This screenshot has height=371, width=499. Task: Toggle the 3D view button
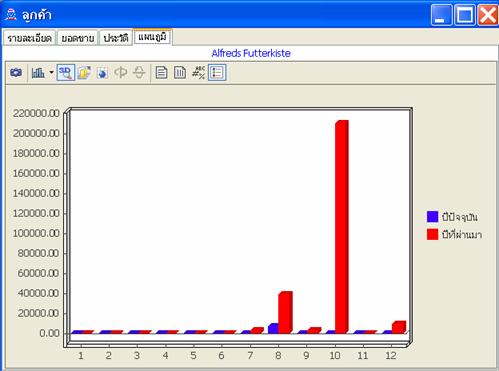[x=66, y=72]
